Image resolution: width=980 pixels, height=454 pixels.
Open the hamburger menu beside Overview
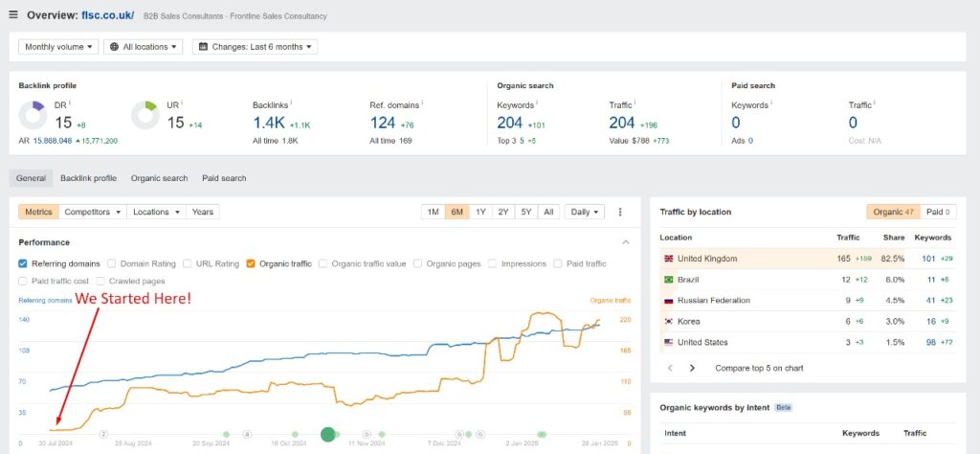coord(13,15)
